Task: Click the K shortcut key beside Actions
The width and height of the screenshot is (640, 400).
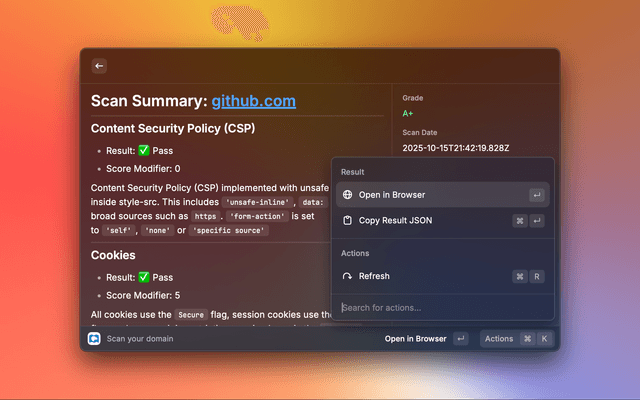Action: [544, 339]
